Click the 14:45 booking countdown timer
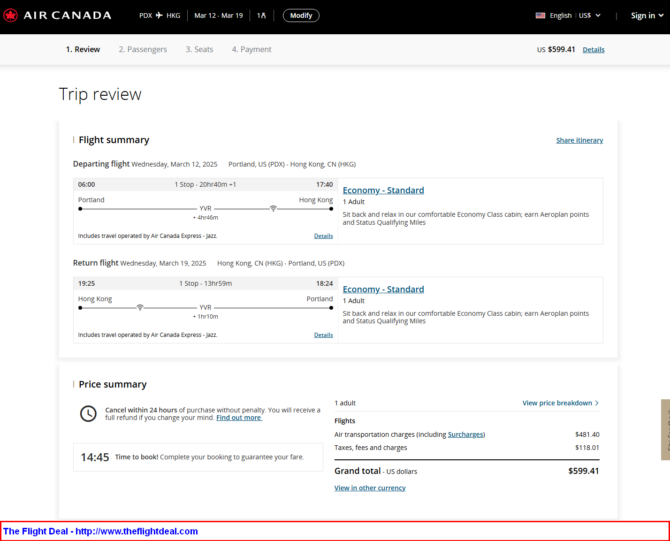 click(x=95, y=457)
